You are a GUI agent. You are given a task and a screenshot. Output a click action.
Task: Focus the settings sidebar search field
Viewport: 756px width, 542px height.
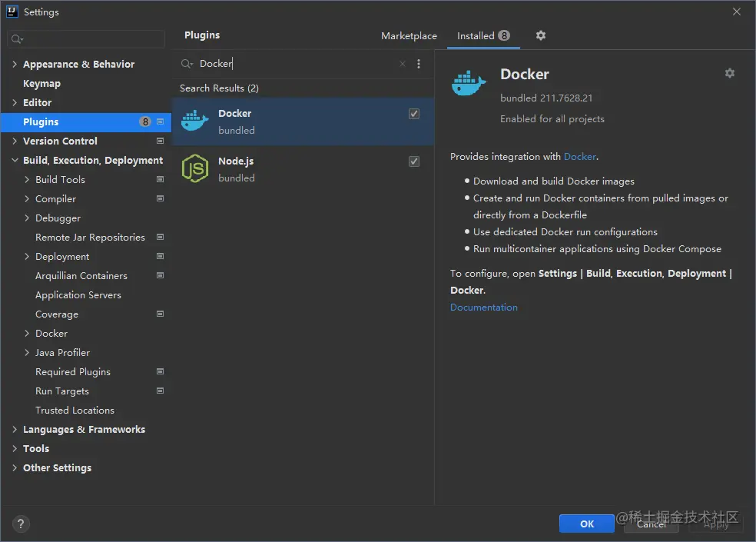pyautogui.click(x=86, y=39)
